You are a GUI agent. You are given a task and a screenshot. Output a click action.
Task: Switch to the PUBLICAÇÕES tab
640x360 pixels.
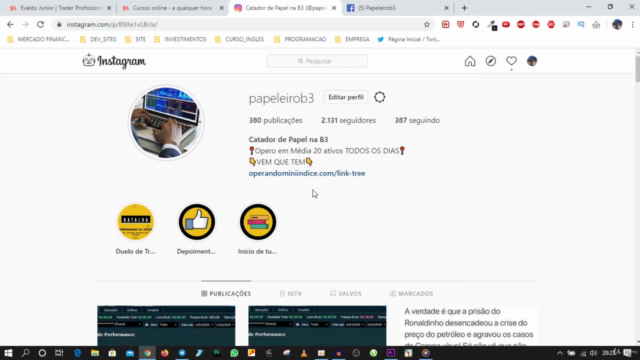click(x=226, y=293)
